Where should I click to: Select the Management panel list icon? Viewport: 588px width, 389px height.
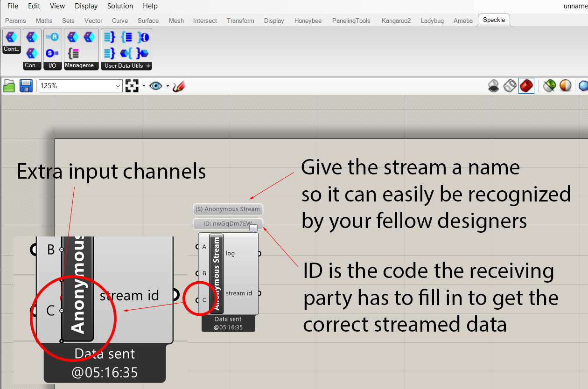click(x=73, y=54)
